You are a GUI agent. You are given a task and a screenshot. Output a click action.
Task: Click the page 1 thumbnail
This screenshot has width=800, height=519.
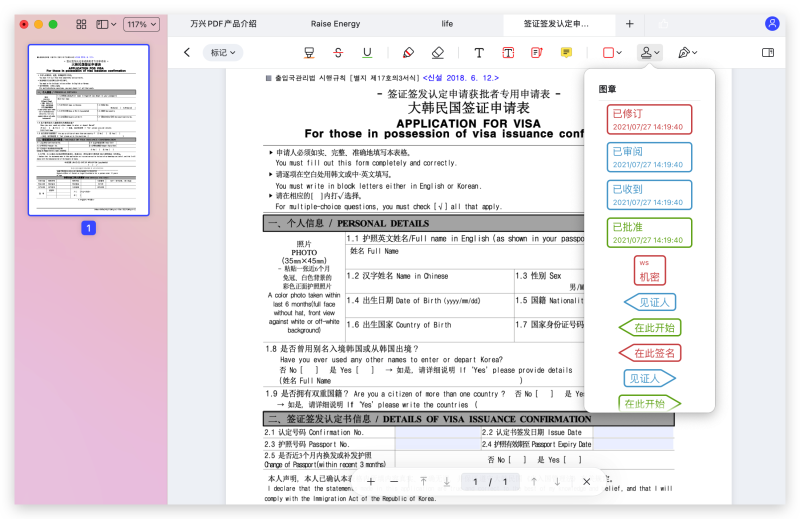coord(88,129)
